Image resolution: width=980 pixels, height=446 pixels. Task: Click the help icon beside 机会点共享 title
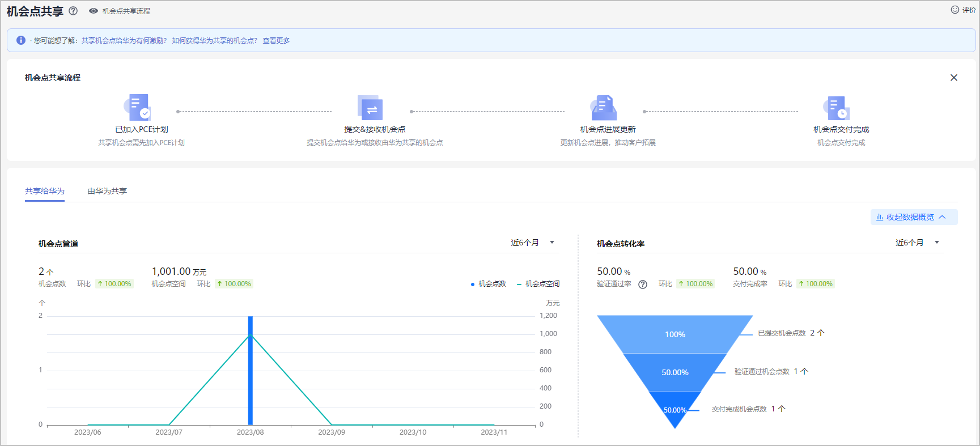point(73,11)
